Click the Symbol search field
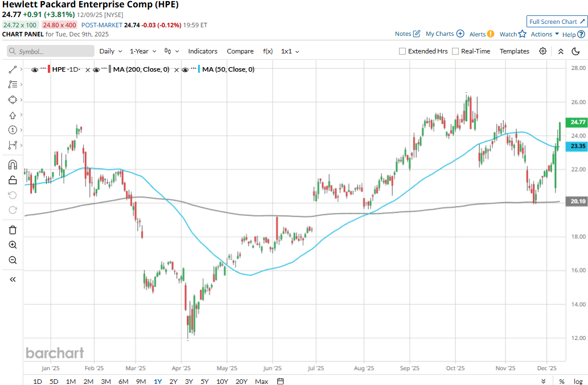 (x=51, y=51)
